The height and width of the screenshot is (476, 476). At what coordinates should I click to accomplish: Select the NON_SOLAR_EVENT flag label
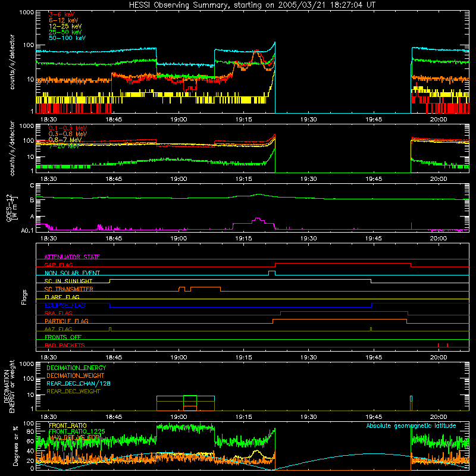[72, 273]
